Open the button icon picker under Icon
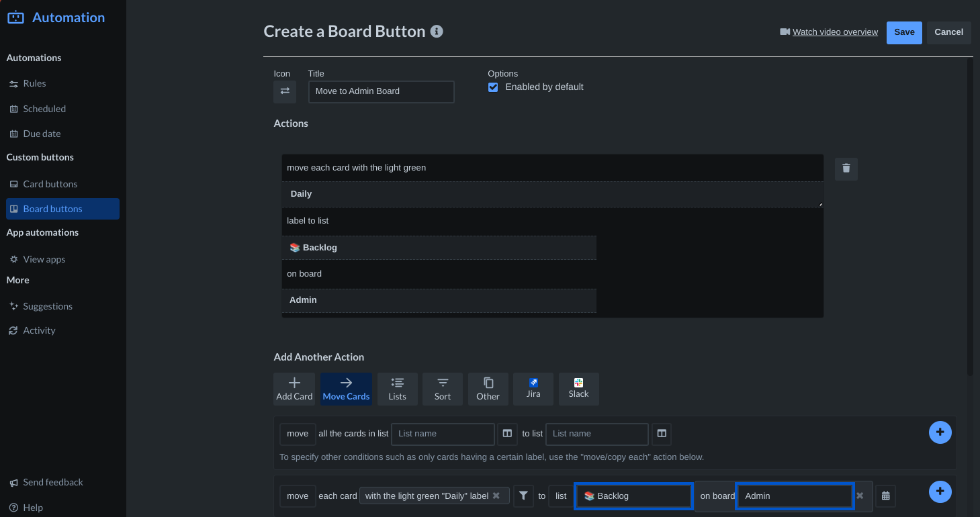This screenshot has width=980, height=517. coord(284,92)
